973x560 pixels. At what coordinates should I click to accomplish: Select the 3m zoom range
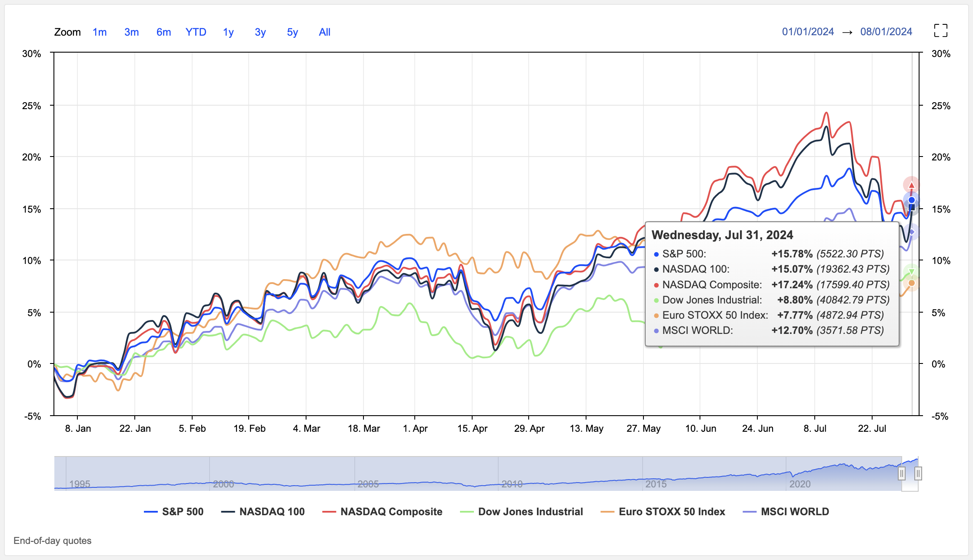[131, 32]
